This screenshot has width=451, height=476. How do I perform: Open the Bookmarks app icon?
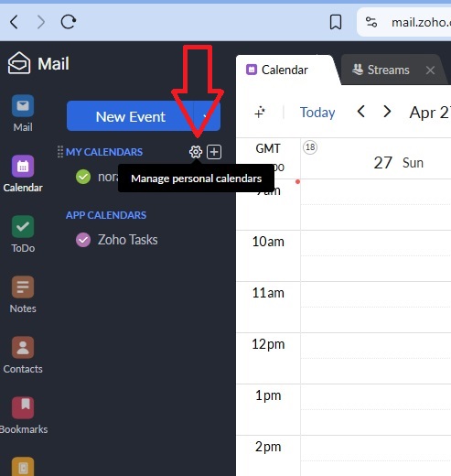pos(23,407)
